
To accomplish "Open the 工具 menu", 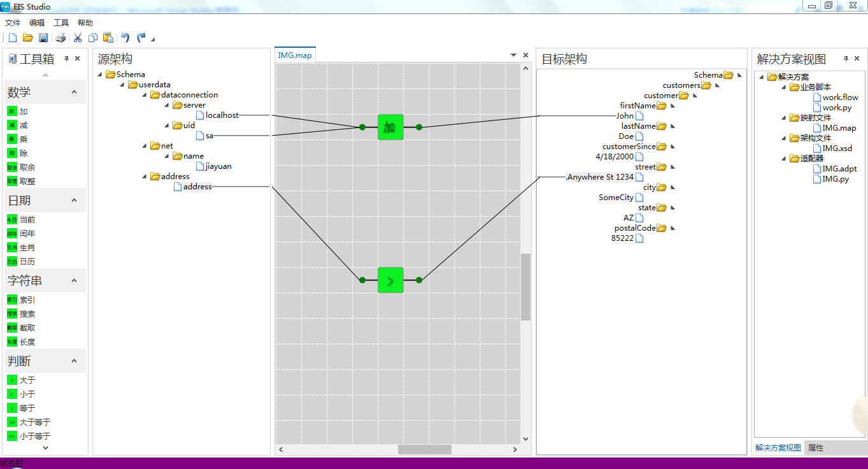I will 61,22.
